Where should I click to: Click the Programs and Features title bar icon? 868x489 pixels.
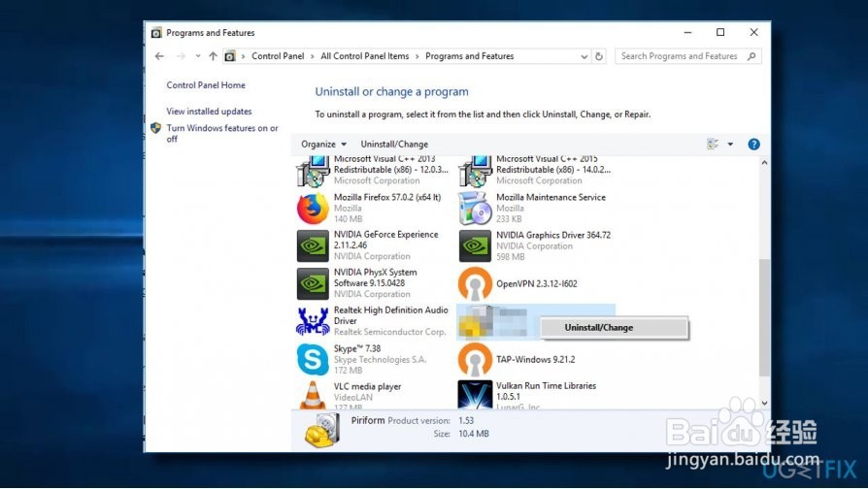click(156, 33)
